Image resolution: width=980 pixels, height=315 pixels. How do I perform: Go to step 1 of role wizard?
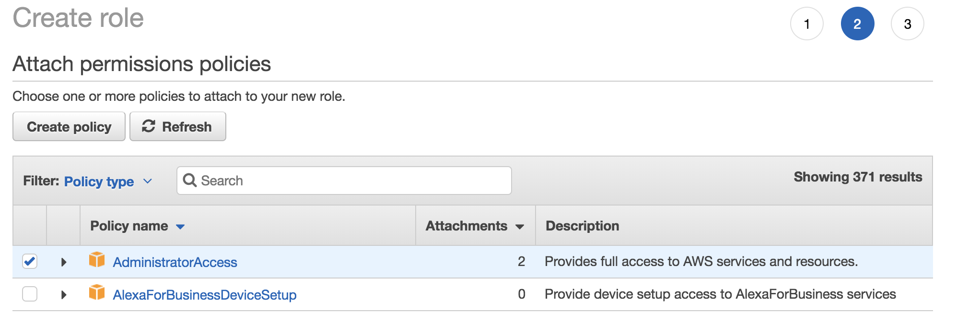(807, 24)
